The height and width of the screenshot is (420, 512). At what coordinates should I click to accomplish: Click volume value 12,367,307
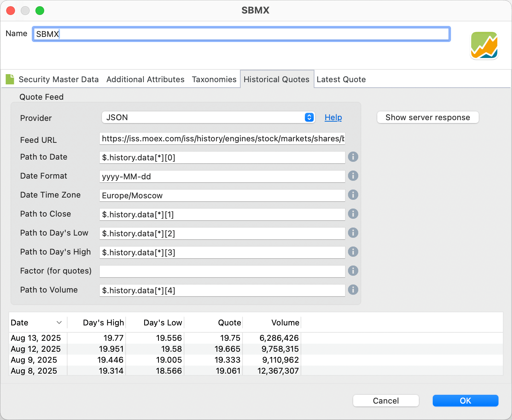pos(278,371)
